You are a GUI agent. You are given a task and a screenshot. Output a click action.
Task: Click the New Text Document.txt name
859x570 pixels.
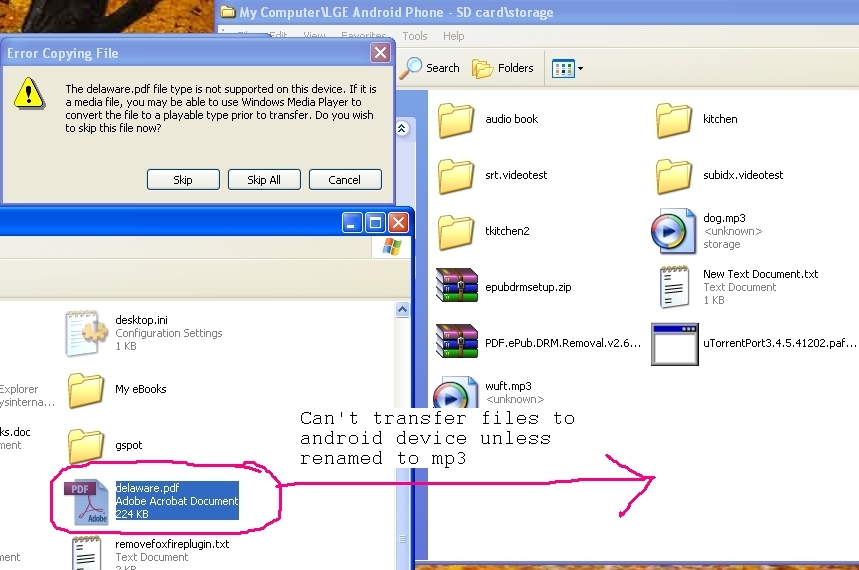click(x=760, y=274)
